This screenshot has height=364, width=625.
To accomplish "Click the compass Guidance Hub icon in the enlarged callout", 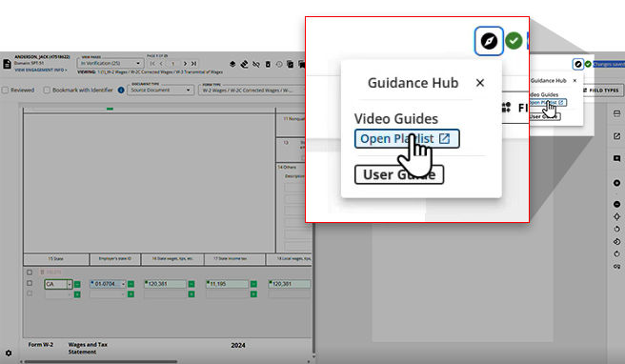I will click(489, 41).
